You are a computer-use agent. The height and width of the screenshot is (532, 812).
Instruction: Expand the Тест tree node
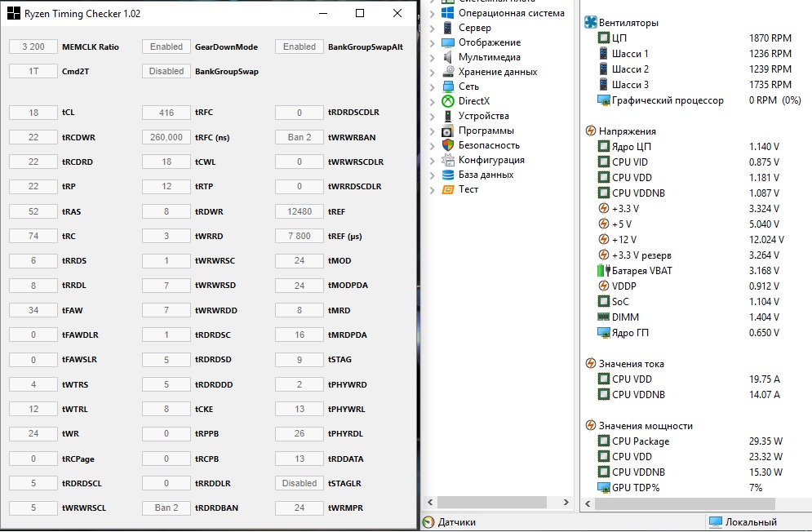(x=432, y=190)
